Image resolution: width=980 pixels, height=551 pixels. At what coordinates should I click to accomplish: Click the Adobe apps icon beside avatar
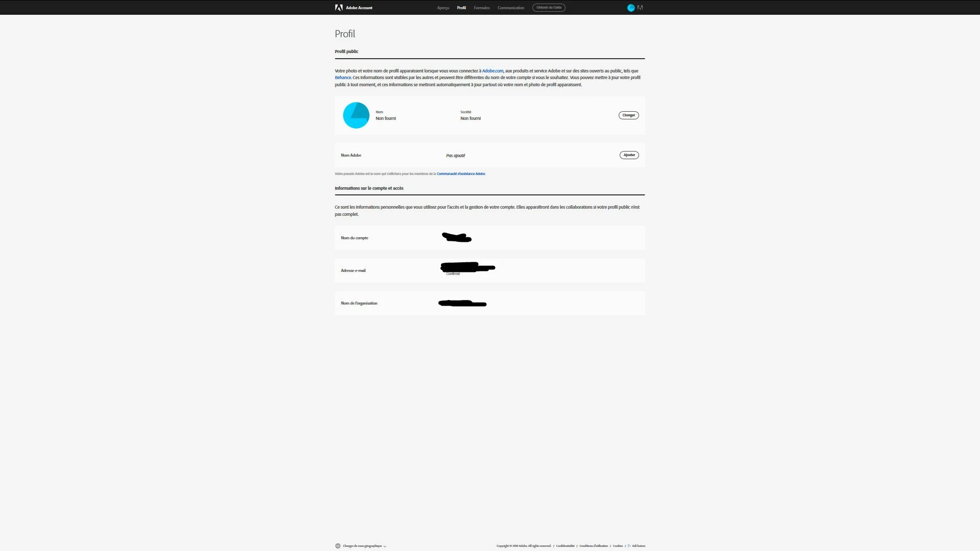(640, 8)
